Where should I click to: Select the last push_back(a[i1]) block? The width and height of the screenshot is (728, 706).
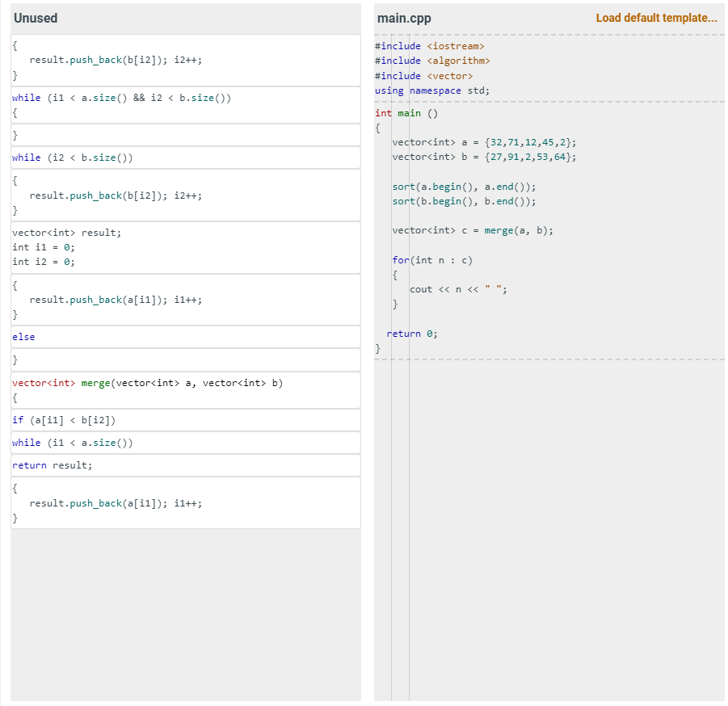tap(184, 502)
